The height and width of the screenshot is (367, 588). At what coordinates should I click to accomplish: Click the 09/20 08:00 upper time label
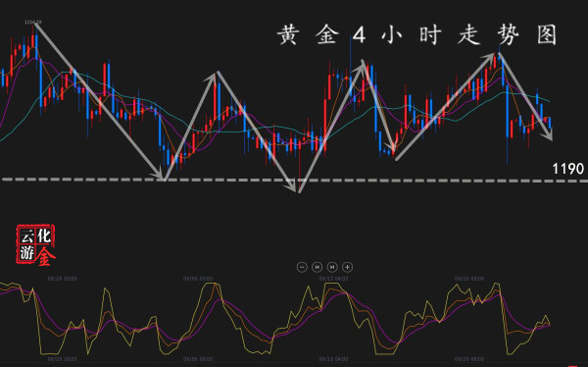coord(469,279)
